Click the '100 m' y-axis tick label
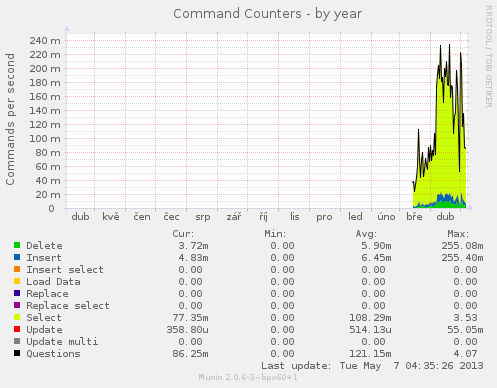This screenshot has width=497, height=388. point(45,139)
